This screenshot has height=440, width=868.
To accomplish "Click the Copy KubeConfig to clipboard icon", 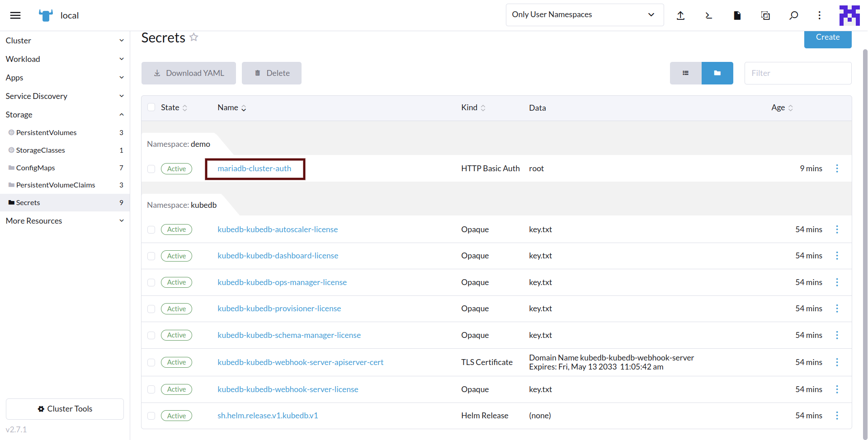I will [x=765, y=15].
